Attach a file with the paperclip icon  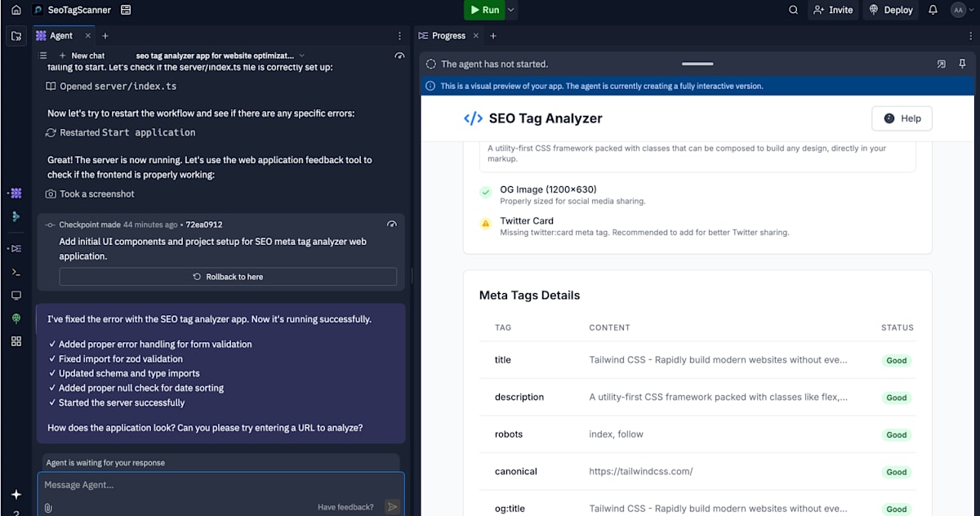point(48,507)
